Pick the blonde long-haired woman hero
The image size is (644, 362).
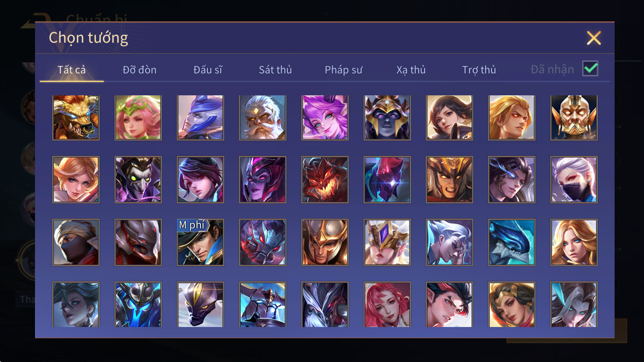(x=574, y=242)
